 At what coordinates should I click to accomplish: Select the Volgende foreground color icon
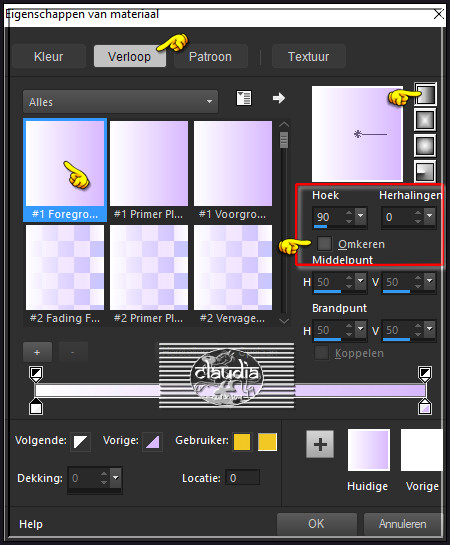click(81, 442)
